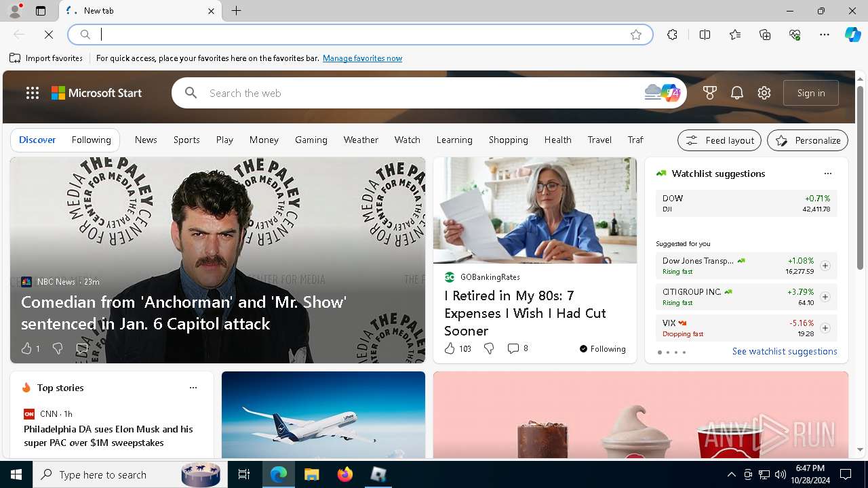Screen dimensions: 868x488
Task: Click the Copilot icon in search box
Action: click(x=670, y=93)
